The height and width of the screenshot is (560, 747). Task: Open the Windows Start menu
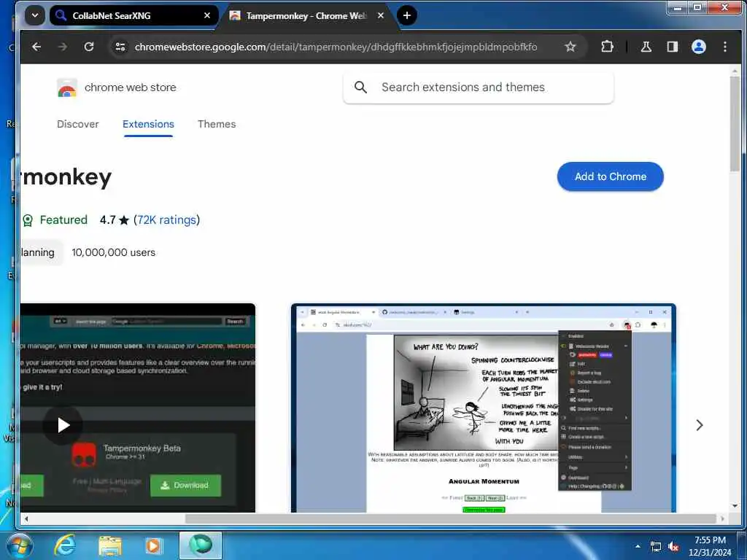19,545
